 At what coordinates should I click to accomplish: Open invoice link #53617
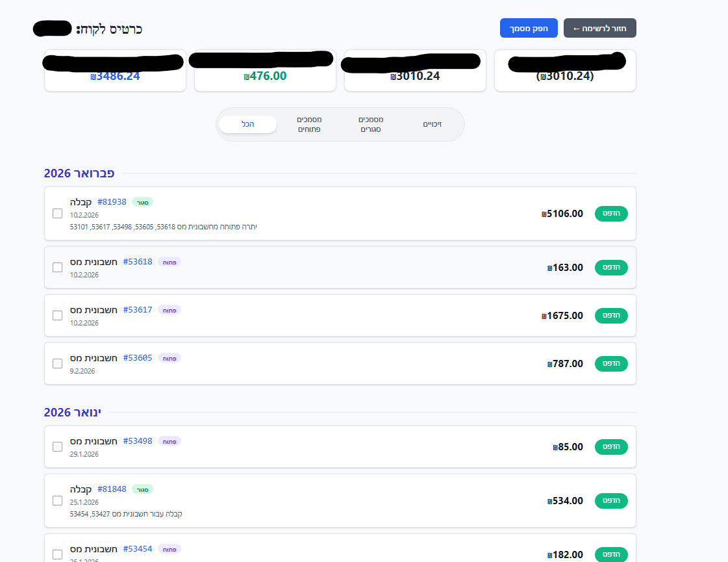137,310
